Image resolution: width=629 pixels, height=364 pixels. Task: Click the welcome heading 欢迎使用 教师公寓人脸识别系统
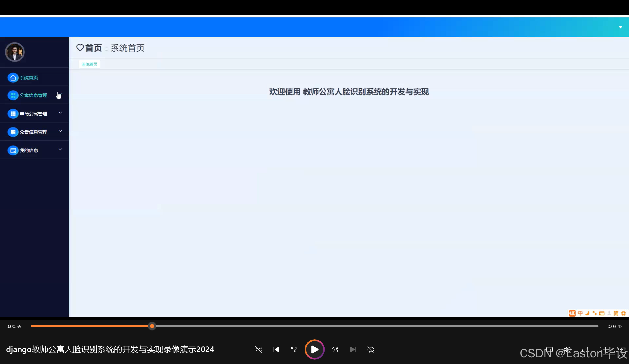pyautogui.click(x=349, y=92)
